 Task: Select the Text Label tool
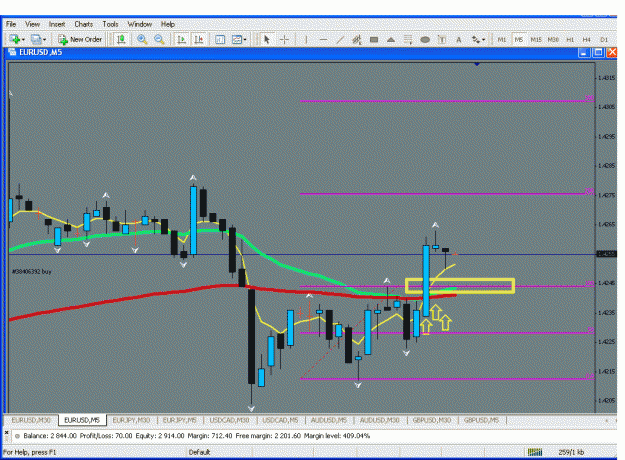coord(442,39)
